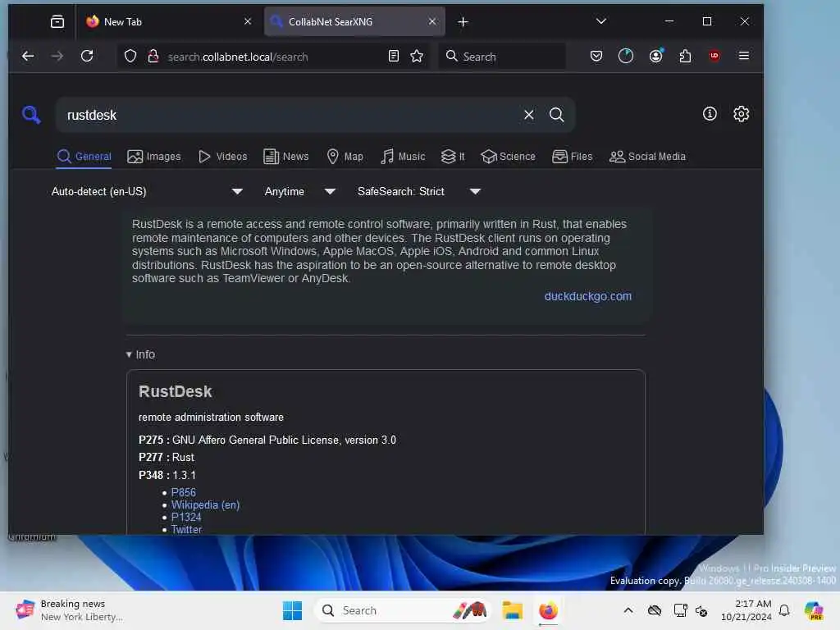Open the Anytime time range dropdown
The width and height of the screenshot is (840, 630).
(300, 191)
